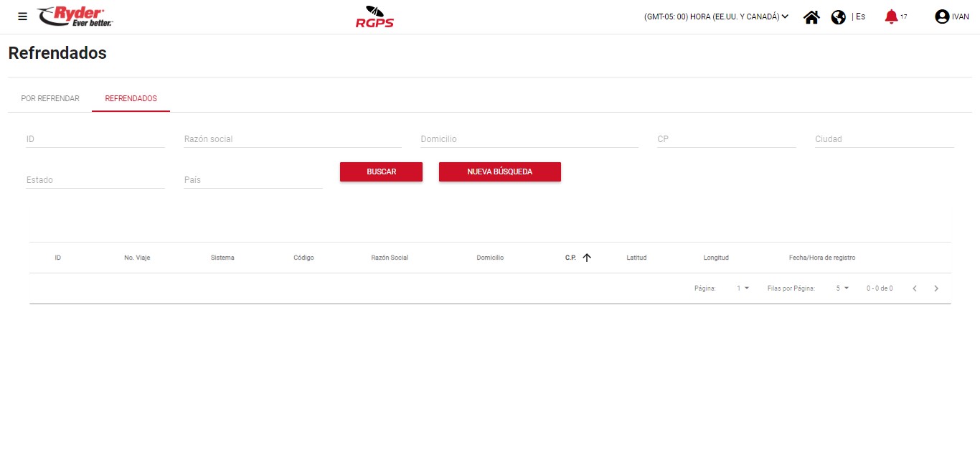This screenshot has height=470, width=980.
Task: Open the hamburger navigation menu
Action: point(22,17)
